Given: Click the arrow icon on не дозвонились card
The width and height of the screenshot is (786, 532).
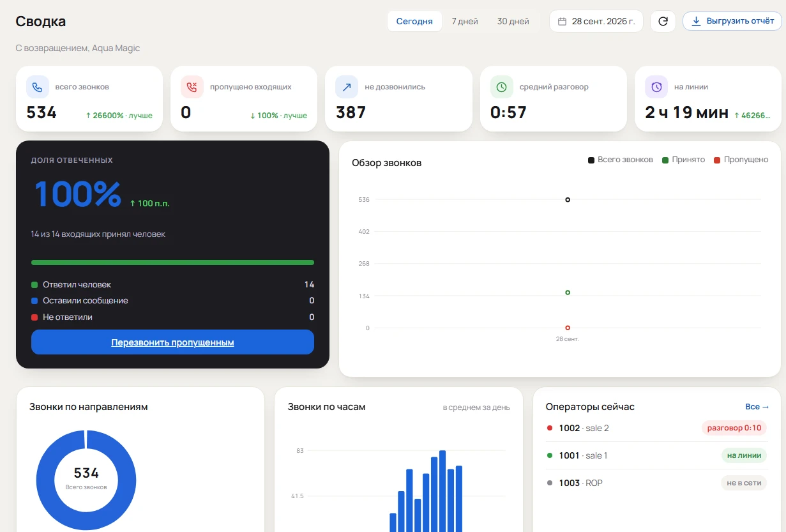Looking at the screenshot, I should (347, 87).
